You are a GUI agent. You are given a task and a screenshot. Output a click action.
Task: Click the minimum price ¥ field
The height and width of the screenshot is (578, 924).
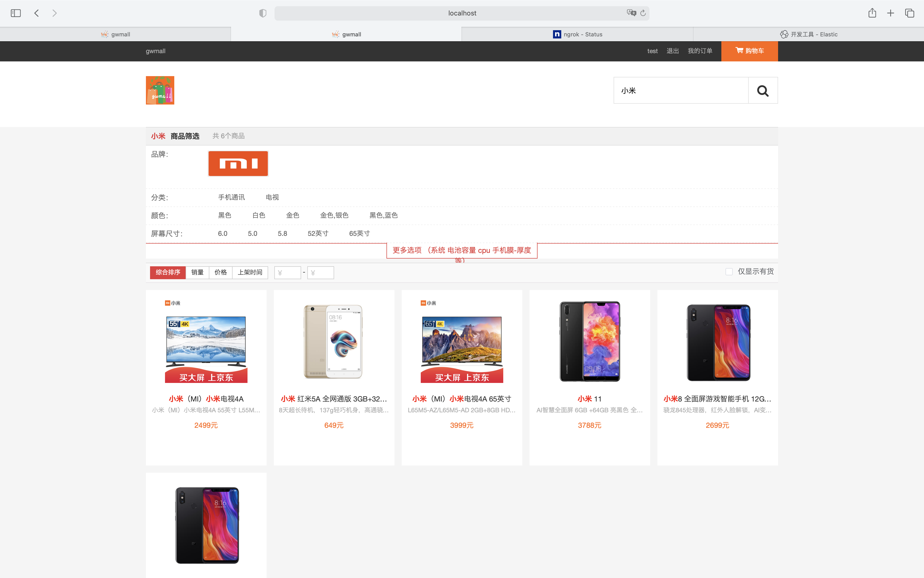point(287,273)
